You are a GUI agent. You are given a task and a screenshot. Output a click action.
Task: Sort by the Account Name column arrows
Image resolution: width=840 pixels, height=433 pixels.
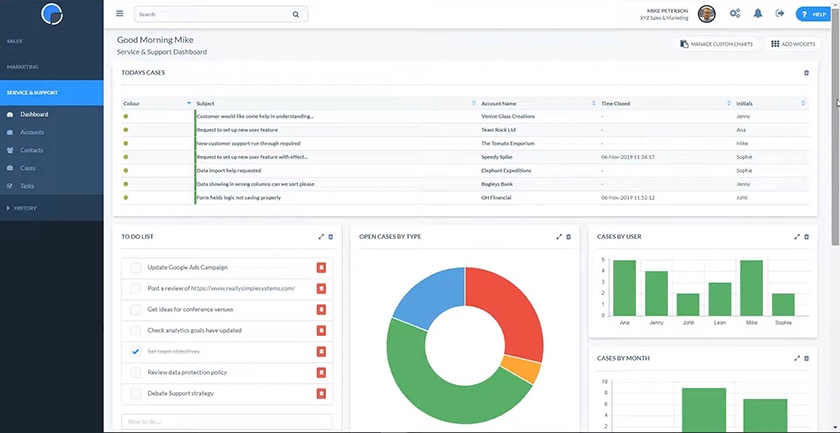coord(593,103)
